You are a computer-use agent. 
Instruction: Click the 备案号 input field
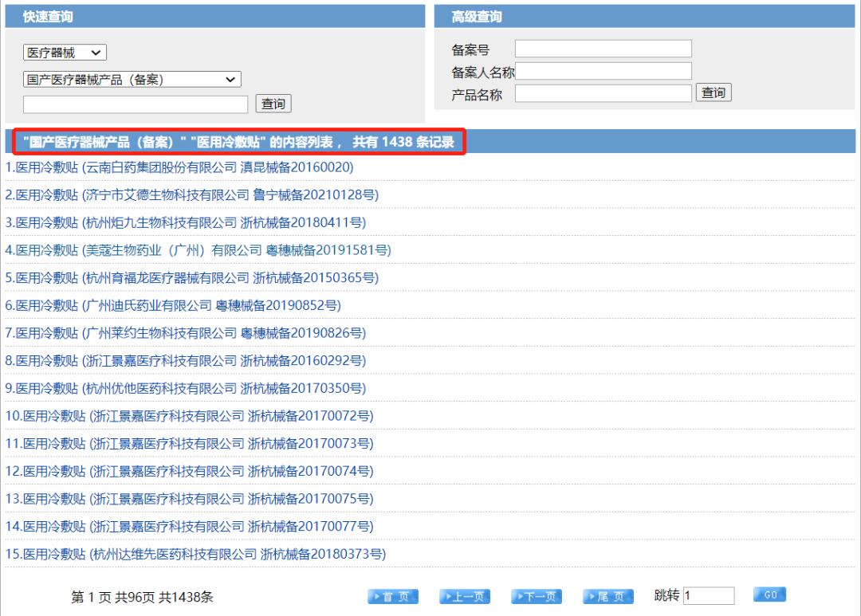coord(603,49)
